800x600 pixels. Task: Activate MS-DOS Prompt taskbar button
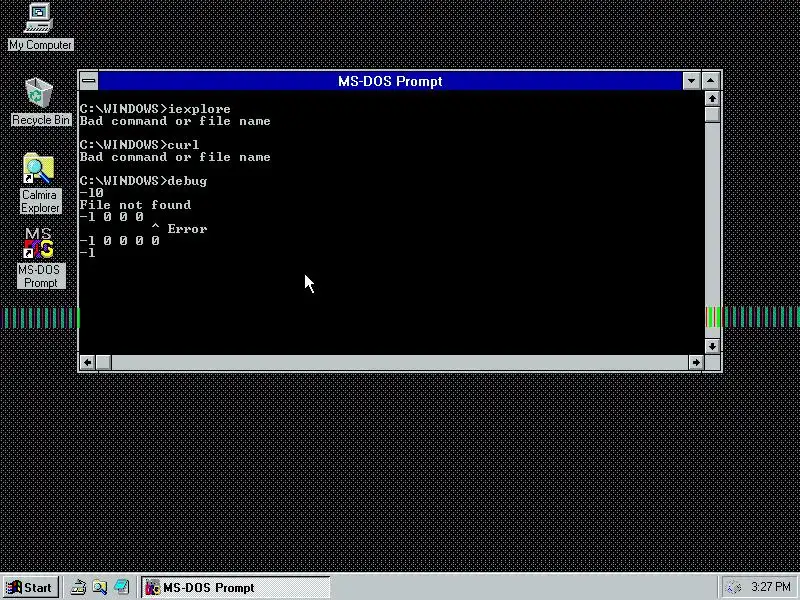[x=235, y=587]
